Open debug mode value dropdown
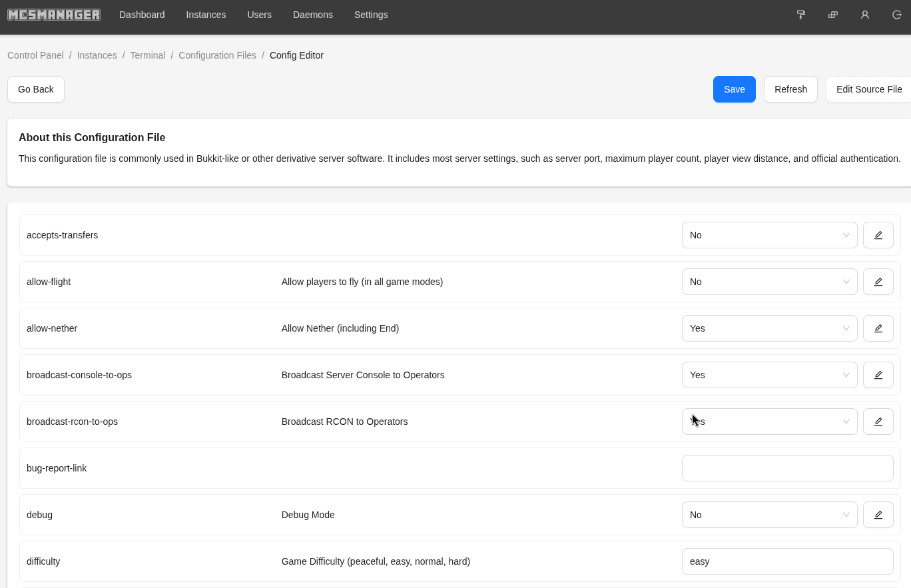Viewport: 911px width, 588px height. 770,515
